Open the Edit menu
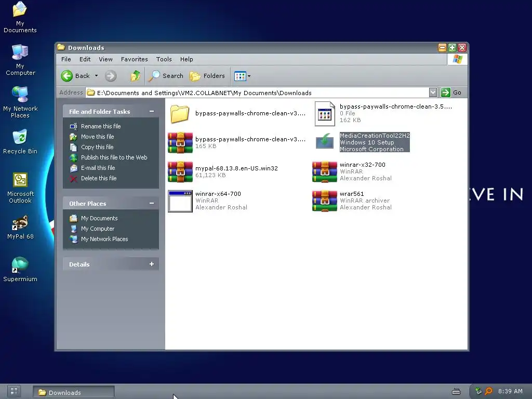 tap(85, 59)
